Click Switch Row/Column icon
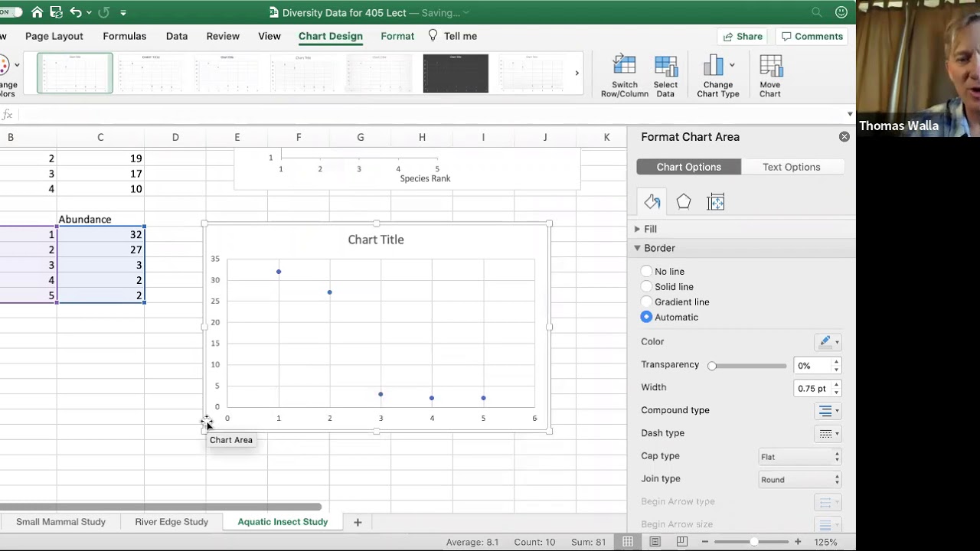Viewport: 980px width, 551px height. pyautogui.click(x=625, y=76)
